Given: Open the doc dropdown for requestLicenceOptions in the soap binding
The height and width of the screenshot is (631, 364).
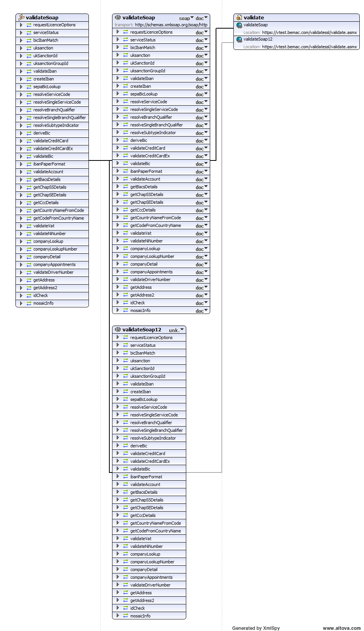Looking at the screenshot, I should tap(202, 32).
